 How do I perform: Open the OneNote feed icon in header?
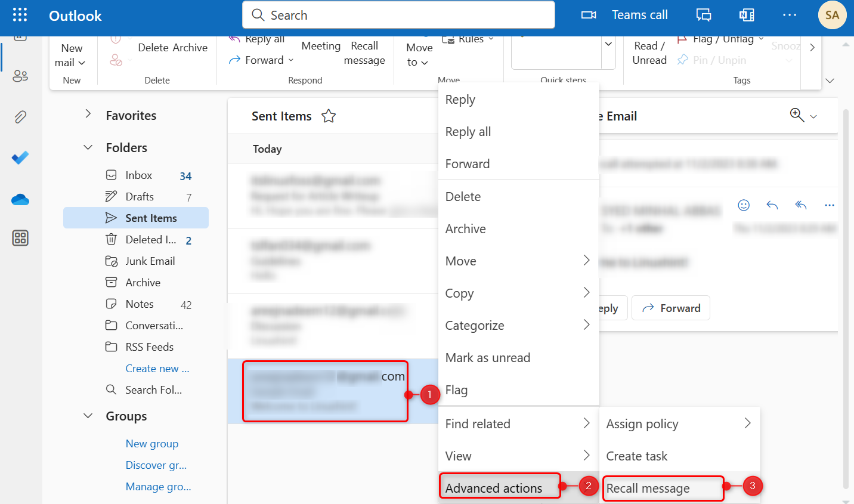[747, 15]
